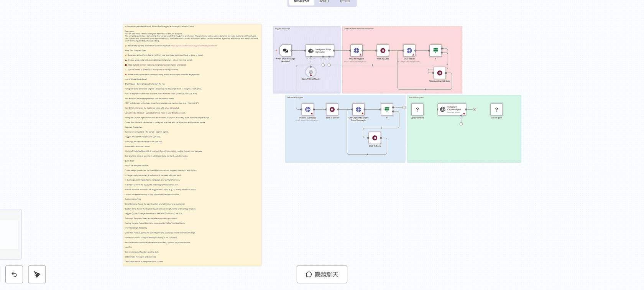Viewport: 644px width, 290px height.
Task: Click the unknown 'Upload media' node
Action: pyautogui.click(x=417, y=109)
